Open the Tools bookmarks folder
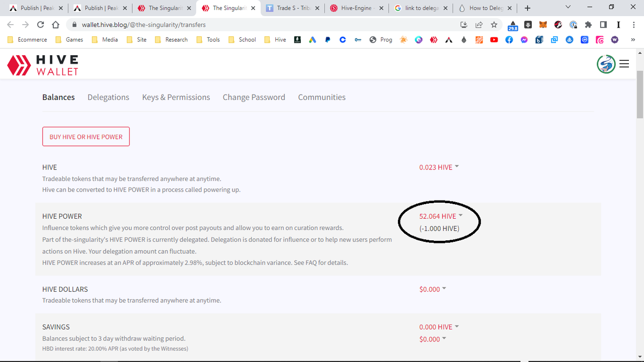 coord(208,40)
